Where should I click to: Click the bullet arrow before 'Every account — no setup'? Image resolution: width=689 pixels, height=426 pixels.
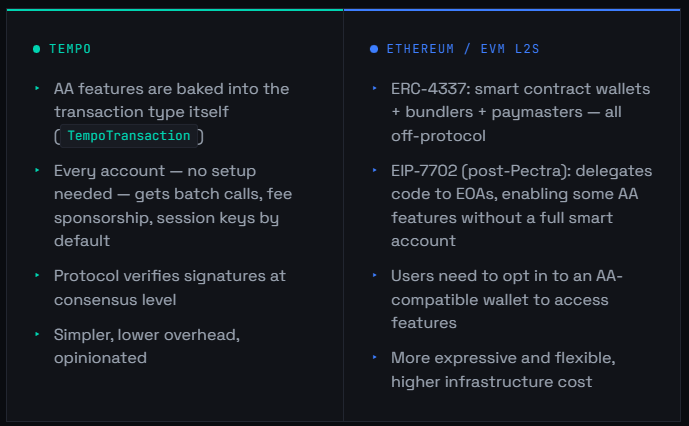37,170
